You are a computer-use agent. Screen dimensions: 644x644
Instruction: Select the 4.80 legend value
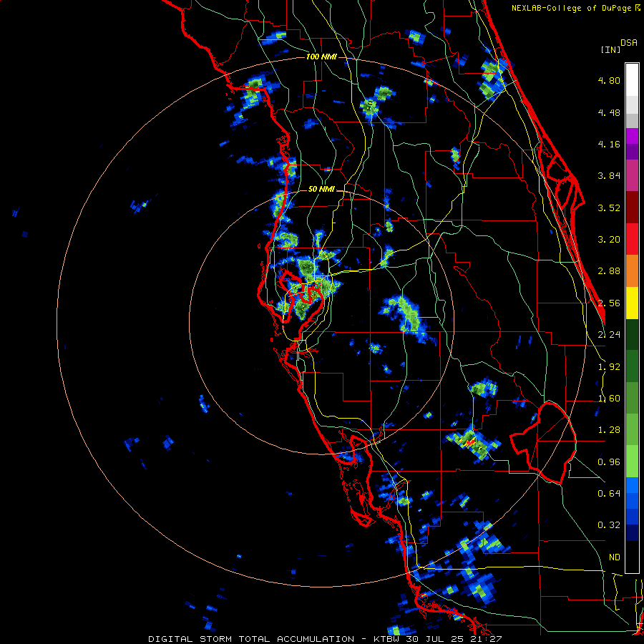[x=609, y=80]
